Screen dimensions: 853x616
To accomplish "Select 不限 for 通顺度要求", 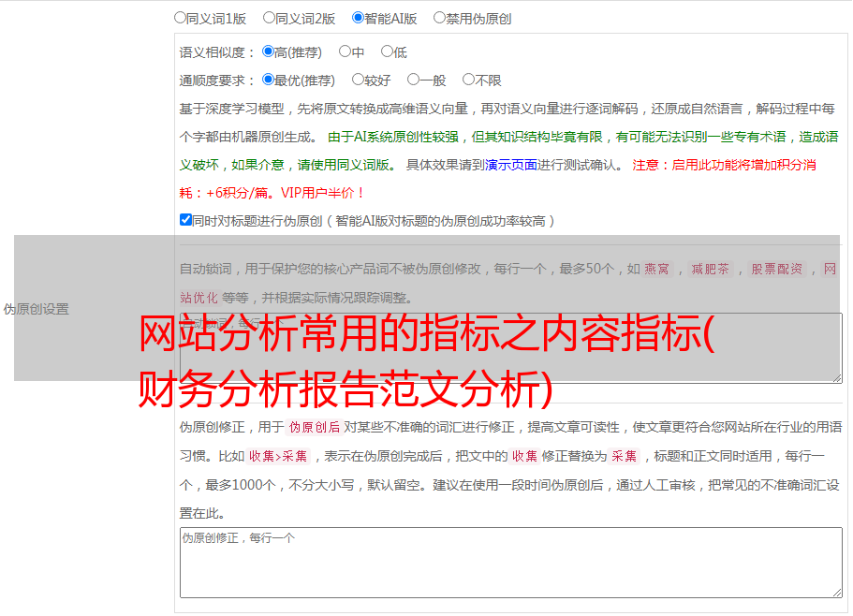I will point(468,80).
